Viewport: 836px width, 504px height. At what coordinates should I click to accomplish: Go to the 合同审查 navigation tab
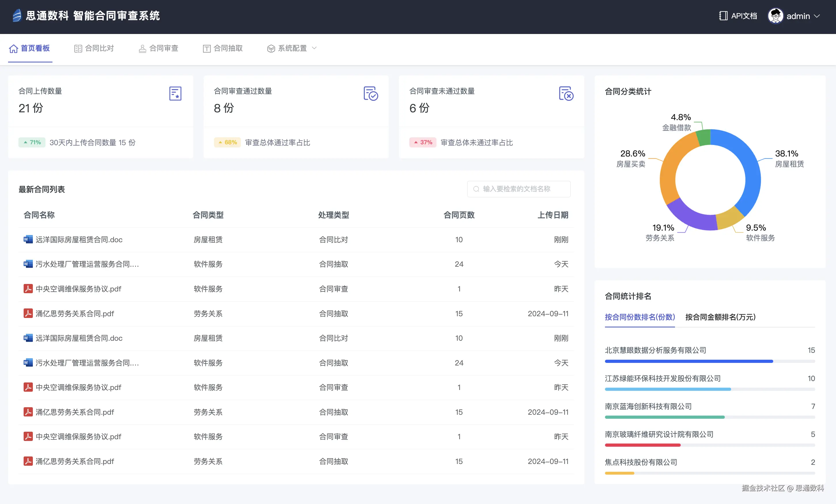pyautogui.click(x=158, y=48)
